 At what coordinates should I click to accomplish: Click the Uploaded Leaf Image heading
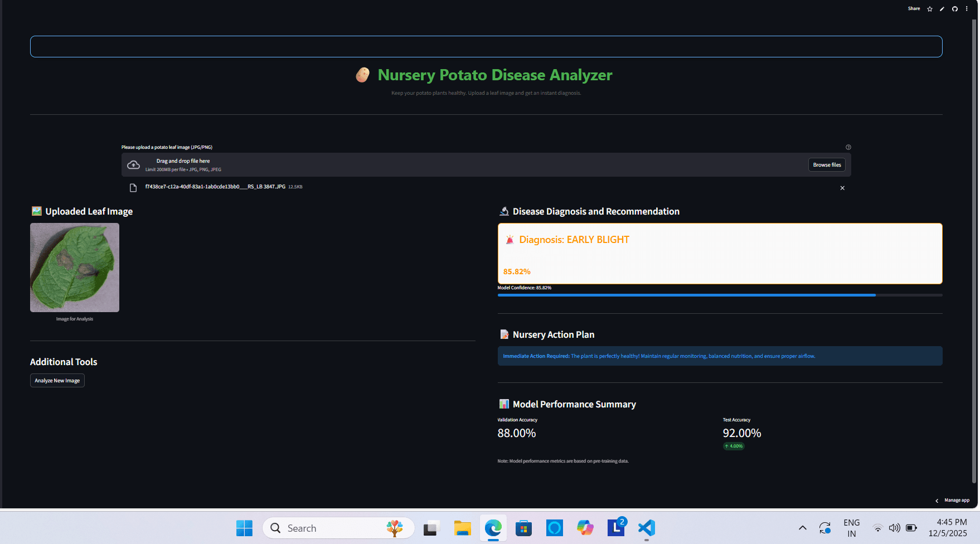pos(89,212)
